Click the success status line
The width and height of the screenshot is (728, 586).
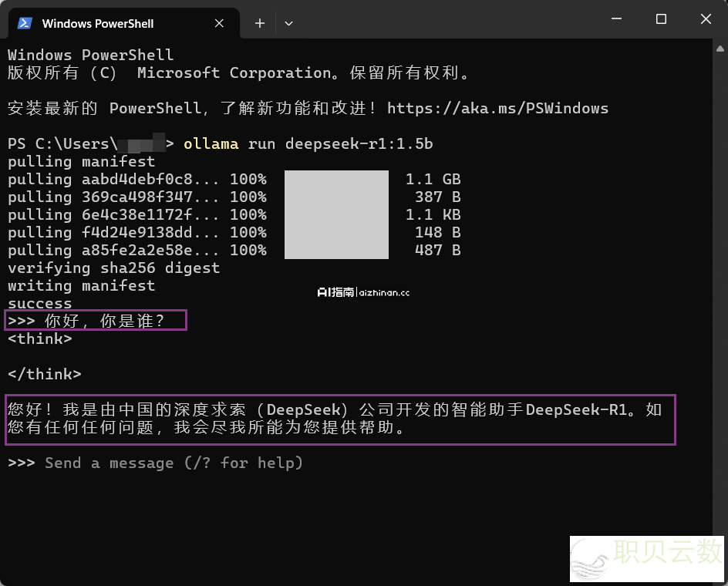point(39,303)
